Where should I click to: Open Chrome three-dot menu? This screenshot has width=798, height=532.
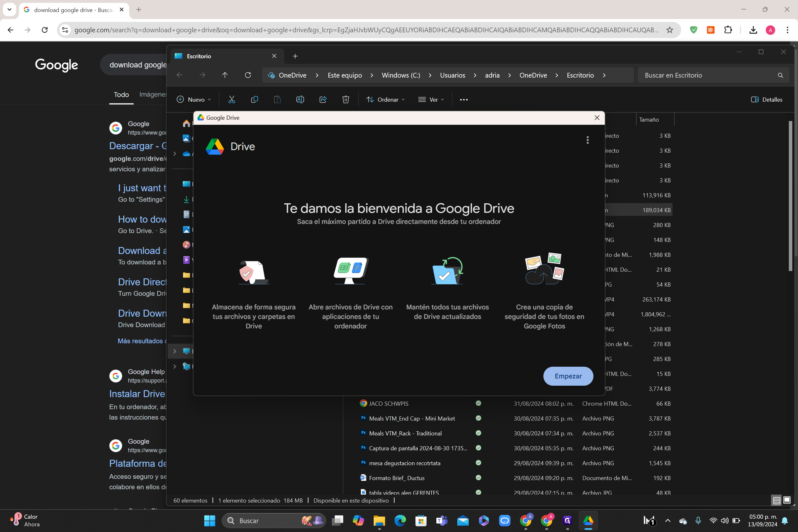click(x=787, y=30)
